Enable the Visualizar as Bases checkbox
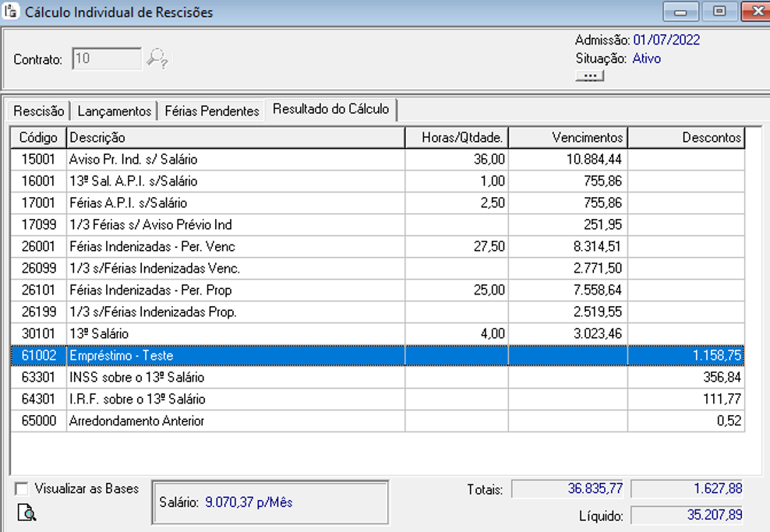Screen dimensions: 770x532 click(x=22, y=489)
